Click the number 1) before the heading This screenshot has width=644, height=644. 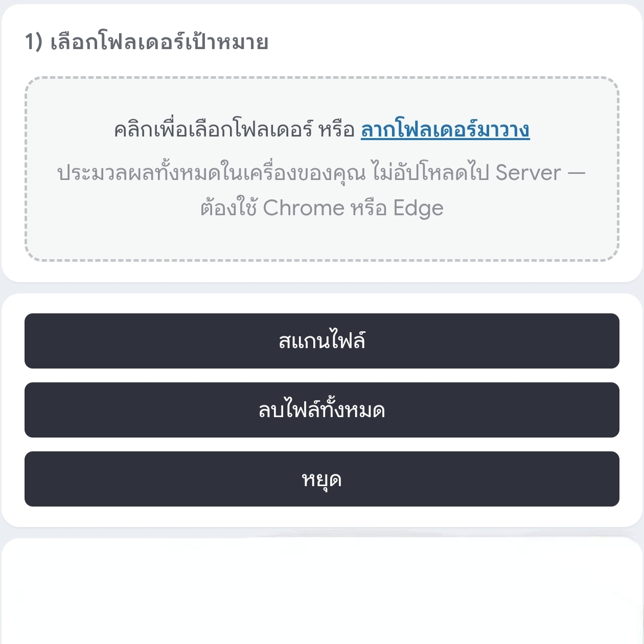tap(34, 41)
